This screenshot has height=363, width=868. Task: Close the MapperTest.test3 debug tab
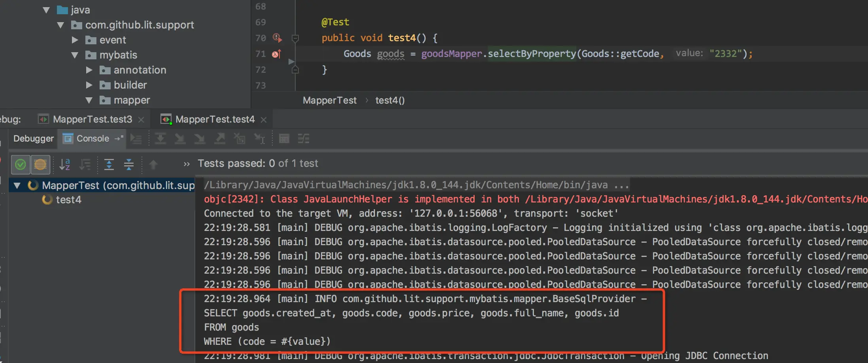tap(141, 120)
